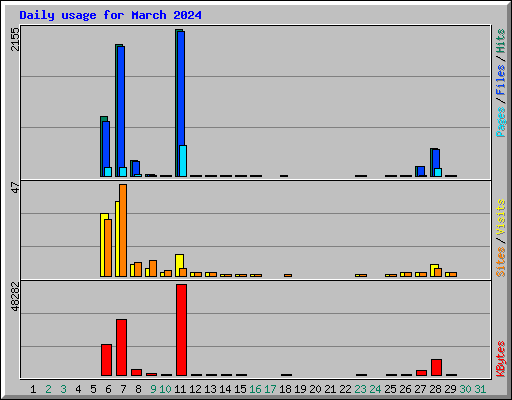Click the green day 3 axis label
Screen dimensions: 512x400
pyautogui.click(x=63, y=389)
